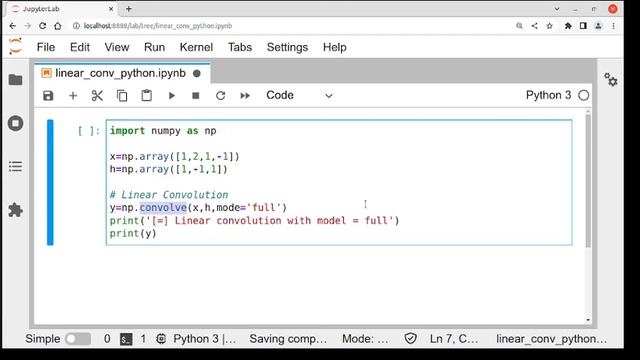Screen dimensions: 640x360
Task: Share the page using the share icon
Action: (x=534, y=26)
